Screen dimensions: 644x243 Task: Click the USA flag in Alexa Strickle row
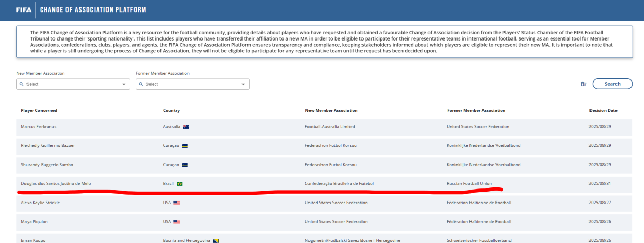click(177, 203)
